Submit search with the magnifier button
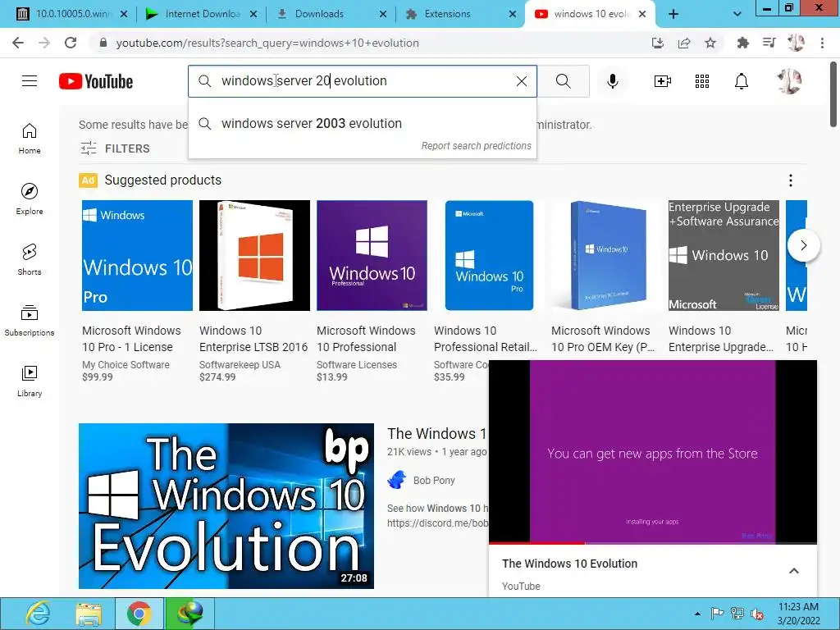Image resolution: width=840 pixels, height=630 pixels. (x=563, y=81)
